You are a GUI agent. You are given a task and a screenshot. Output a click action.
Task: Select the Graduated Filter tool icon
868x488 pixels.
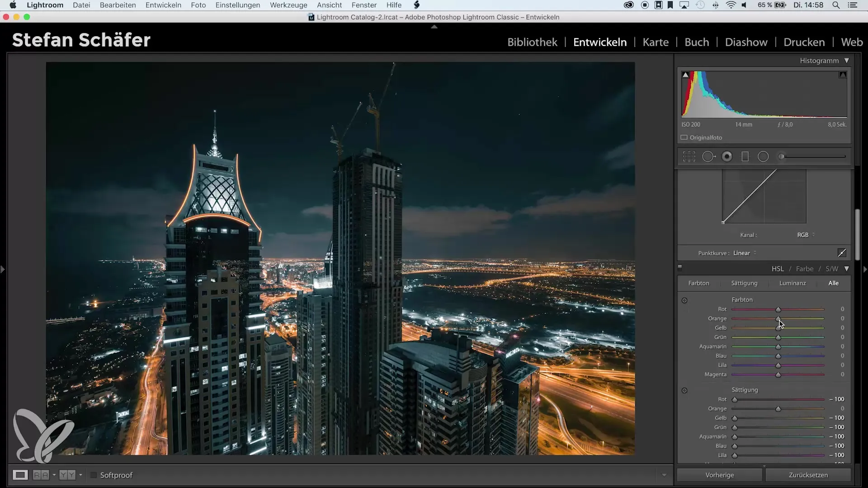point(745,157)
